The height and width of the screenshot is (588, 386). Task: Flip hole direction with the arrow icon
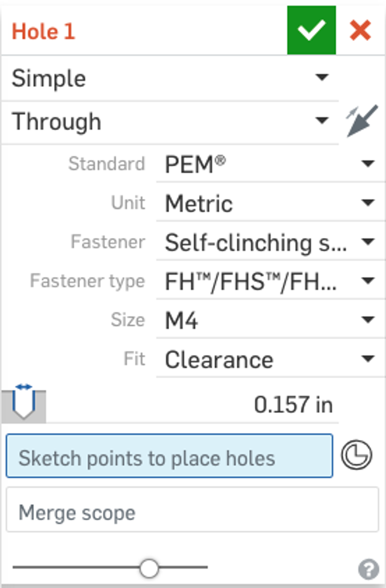coord(362,121)
